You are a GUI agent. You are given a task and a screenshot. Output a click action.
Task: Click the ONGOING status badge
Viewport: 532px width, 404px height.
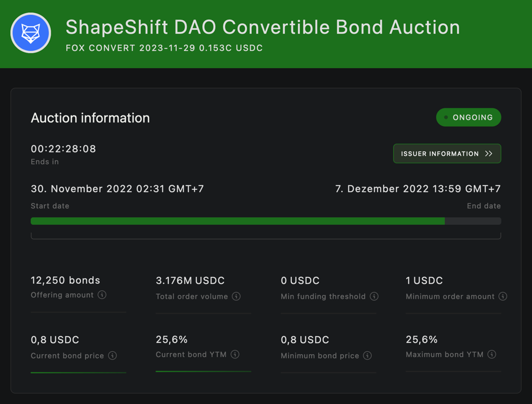(x=468, y=117)
